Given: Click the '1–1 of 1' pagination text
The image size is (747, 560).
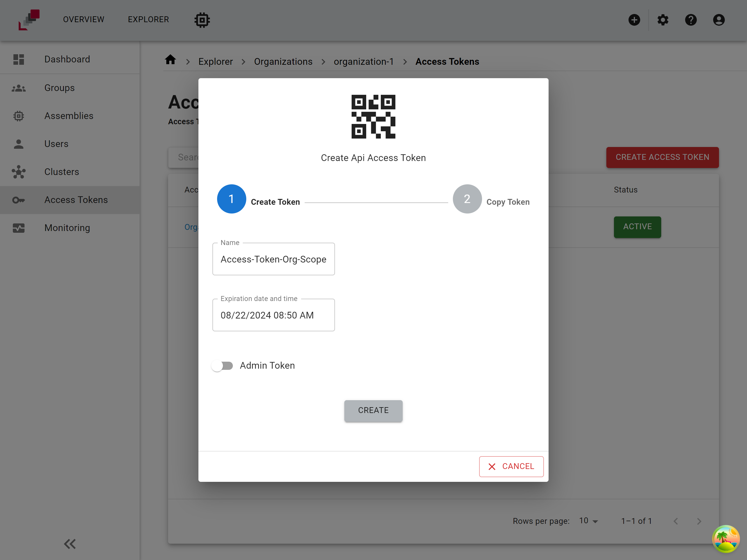Looking at the screenshot, I should pos(636,521).
